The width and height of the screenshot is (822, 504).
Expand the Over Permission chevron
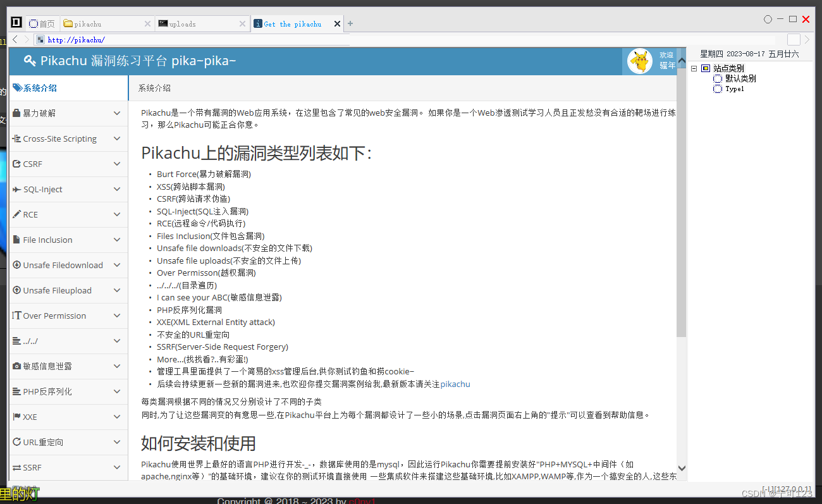[117, 316]
